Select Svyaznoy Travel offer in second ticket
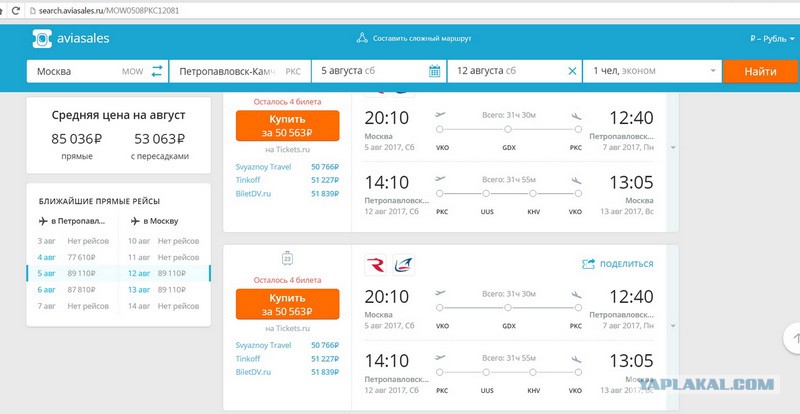Viewport: 800px width, 414px height. pyautogui.click(x=287, y=346)
